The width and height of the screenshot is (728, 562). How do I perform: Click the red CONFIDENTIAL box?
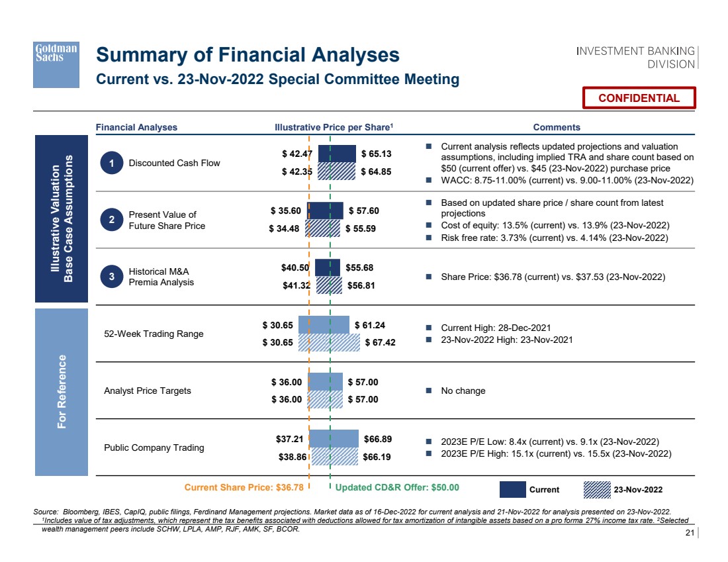(639, 98)
